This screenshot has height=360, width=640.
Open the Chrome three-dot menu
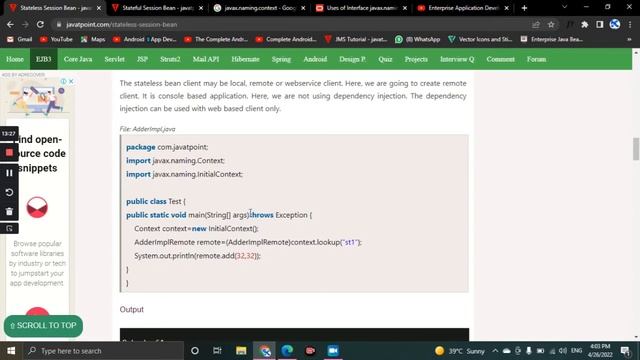pos(630,24)
